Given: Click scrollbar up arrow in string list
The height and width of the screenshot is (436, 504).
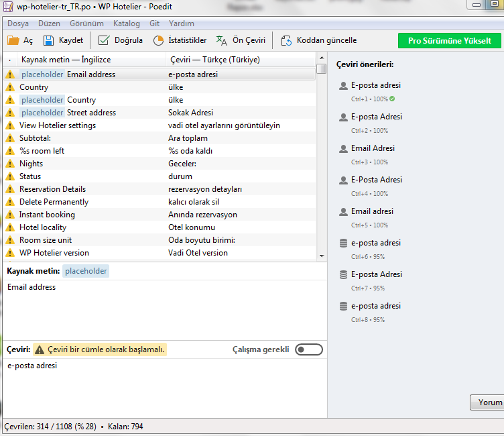Looking at the screenshot, I should 322,58.
